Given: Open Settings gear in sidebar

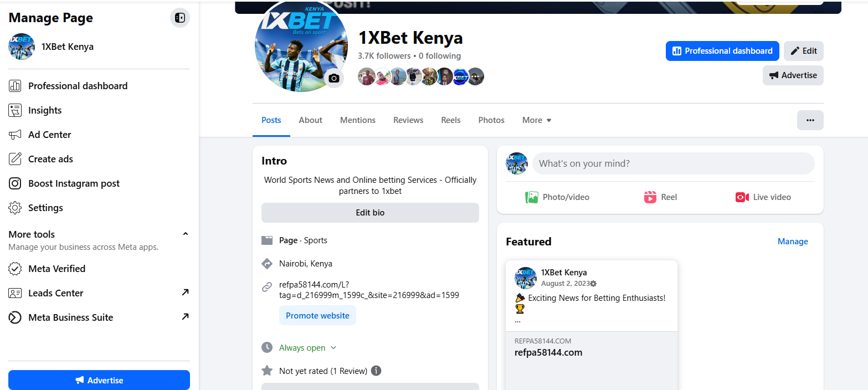Looking at the screenshot, I should [x=15, y=208].
